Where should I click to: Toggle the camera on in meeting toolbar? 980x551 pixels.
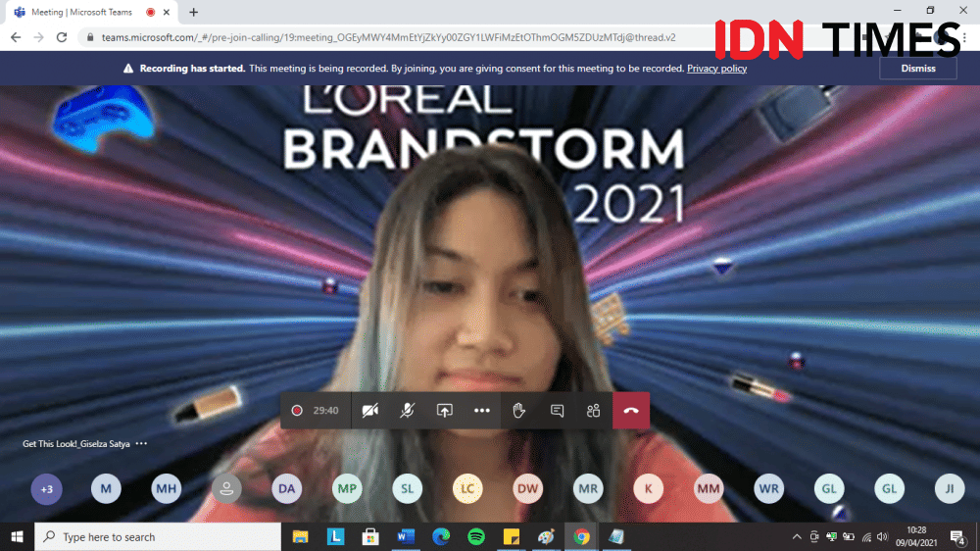tap(369, 411)
